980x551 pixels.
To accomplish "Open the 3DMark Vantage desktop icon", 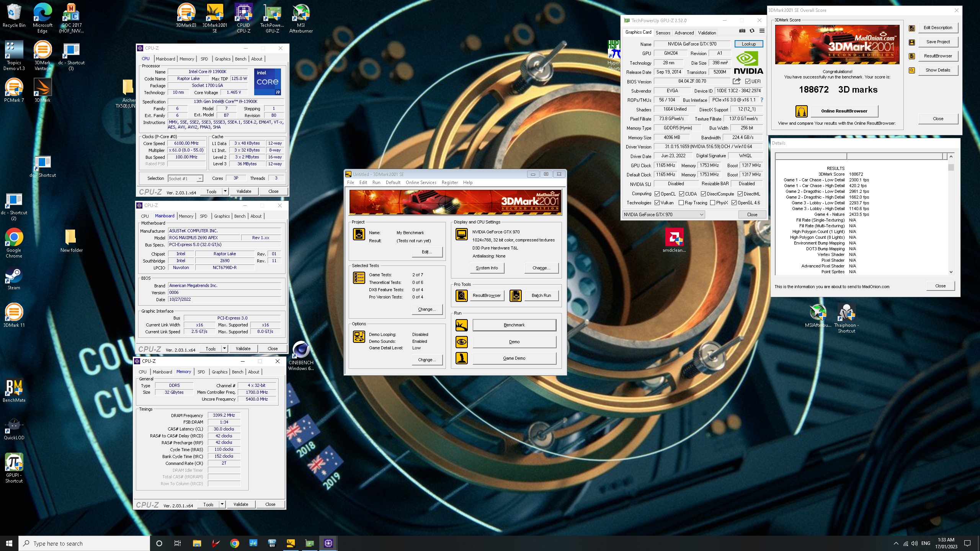I will (x=42, y=55).
